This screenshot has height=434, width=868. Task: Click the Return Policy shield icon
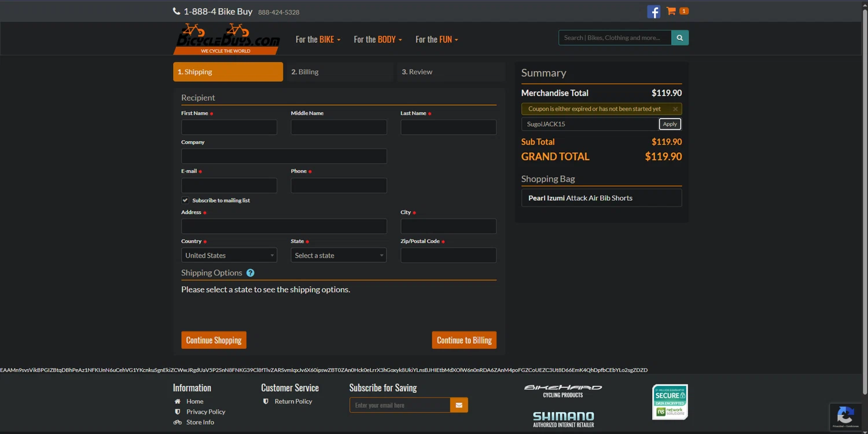(266, 402)
